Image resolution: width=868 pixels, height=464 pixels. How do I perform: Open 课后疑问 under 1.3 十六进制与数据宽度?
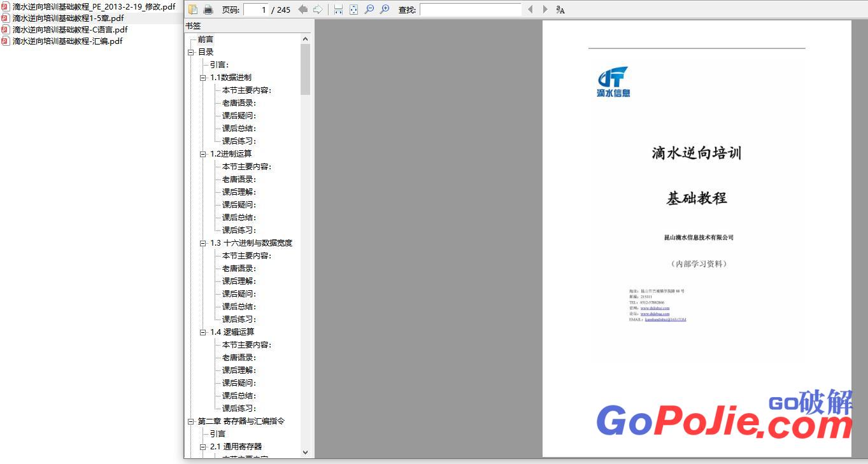pos(239,294)
